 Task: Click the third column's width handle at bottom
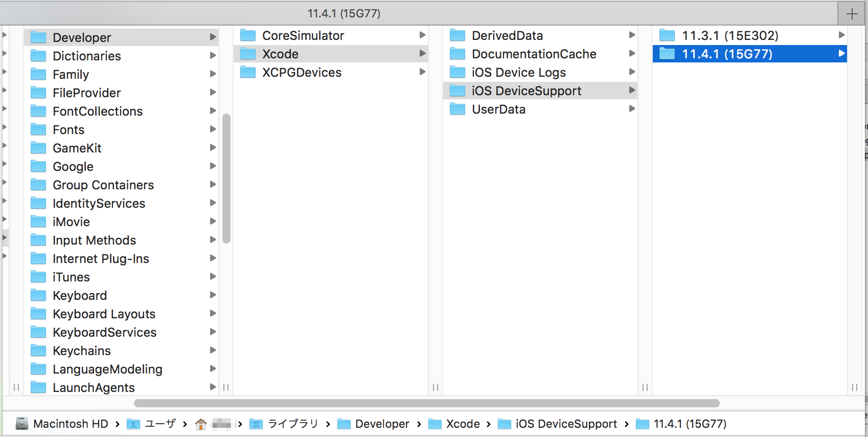[x=645, y=387]
